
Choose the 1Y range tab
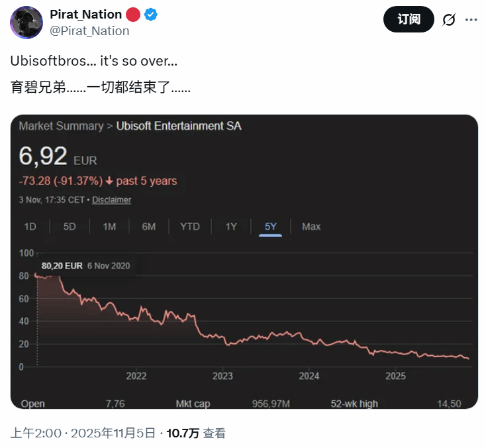(231, 227)
